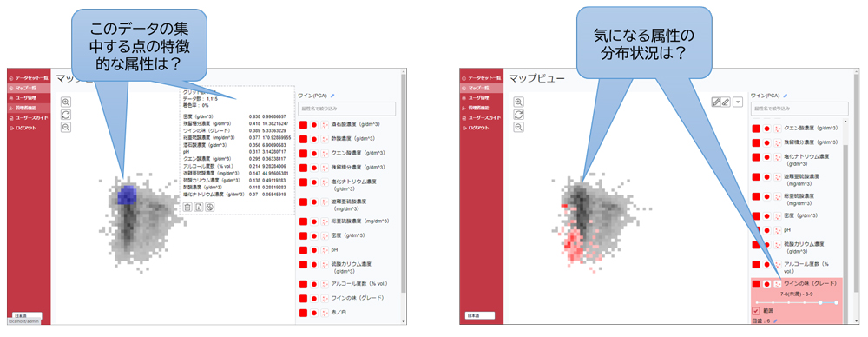Click the red color swatch for 酢酸濃度
The width and height of the screenshot is (868, 337).
click(x=303, y=139)
